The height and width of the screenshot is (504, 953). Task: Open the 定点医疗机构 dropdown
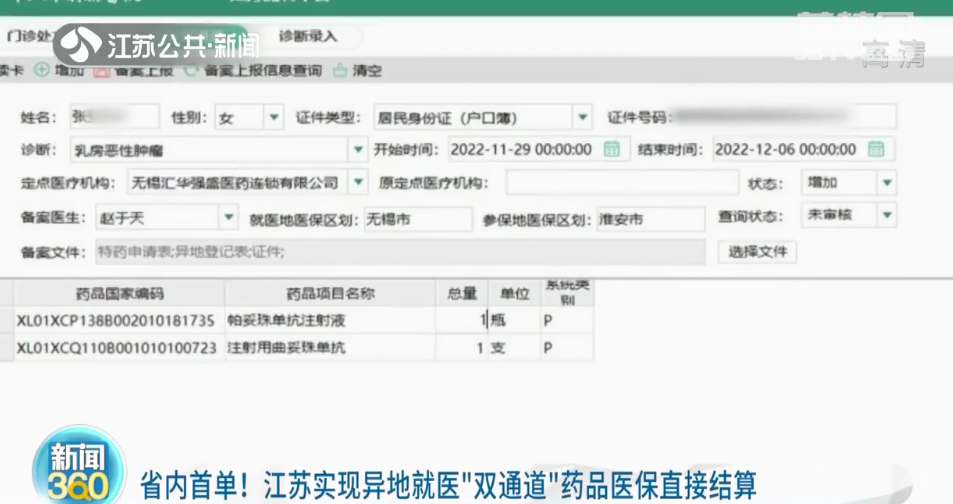[x=358, y=183]
